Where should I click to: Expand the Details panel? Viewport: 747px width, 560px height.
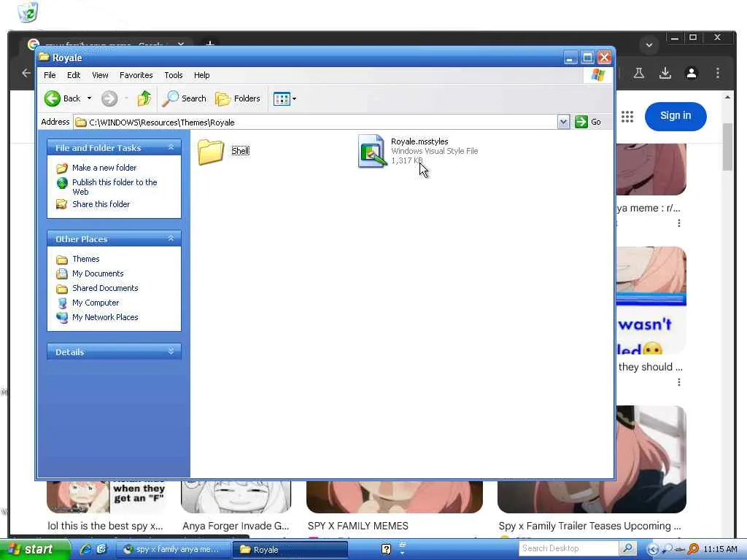click(171, 351)
